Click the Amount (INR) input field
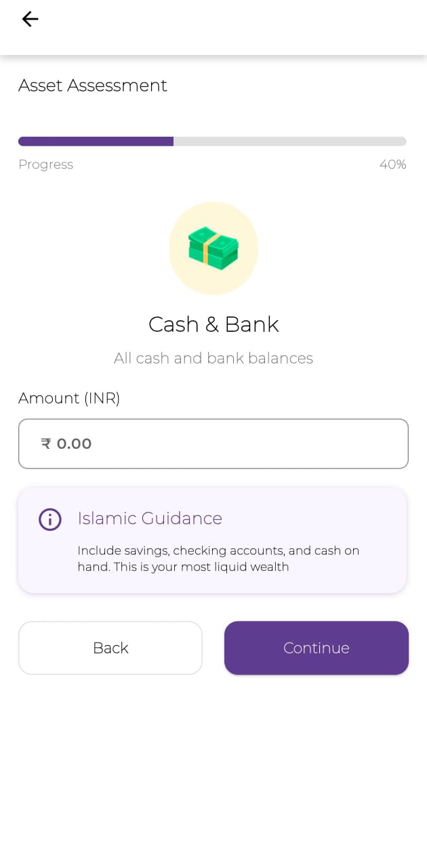The image size is (427, 868). pyautogui.click(x=213, y=443)
